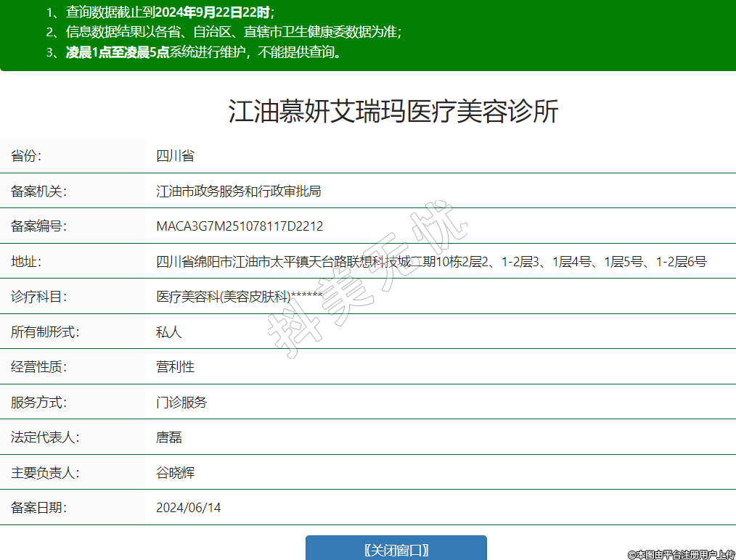Viewport: 736px width, 560px height.
Task: Click the 经营性质 field label
Action: [x=38, y=367]
